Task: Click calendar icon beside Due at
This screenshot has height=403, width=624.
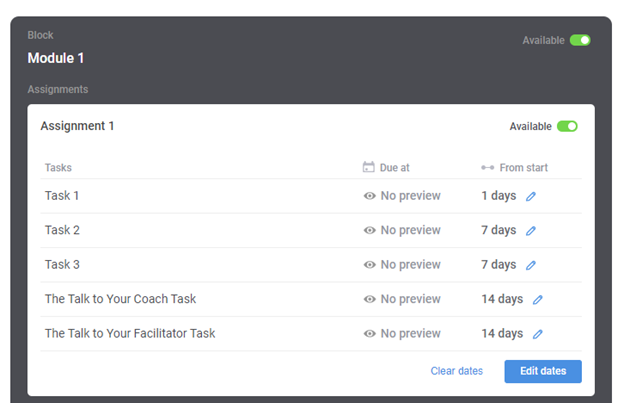Action: pyautogui.click(x=368, y=168)
